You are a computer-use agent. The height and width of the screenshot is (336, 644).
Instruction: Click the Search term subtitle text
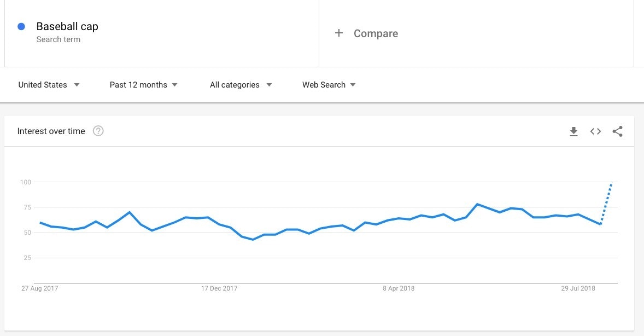(x=58, y=39)
